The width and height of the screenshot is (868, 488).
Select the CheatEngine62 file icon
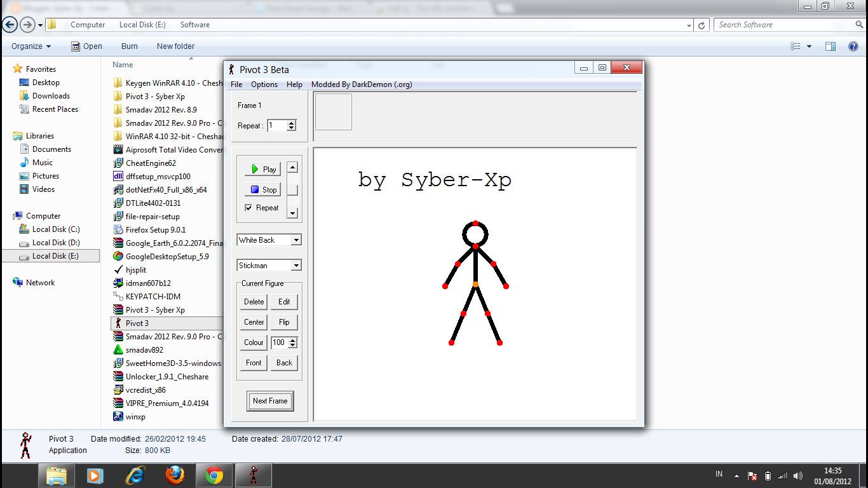click(118, 163)
